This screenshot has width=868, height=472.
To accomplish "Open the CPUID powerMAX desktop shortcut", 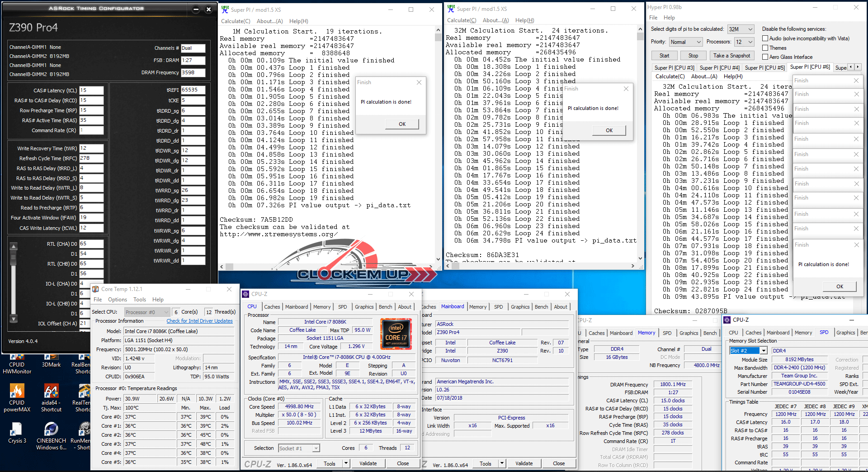I will (17, 398).
